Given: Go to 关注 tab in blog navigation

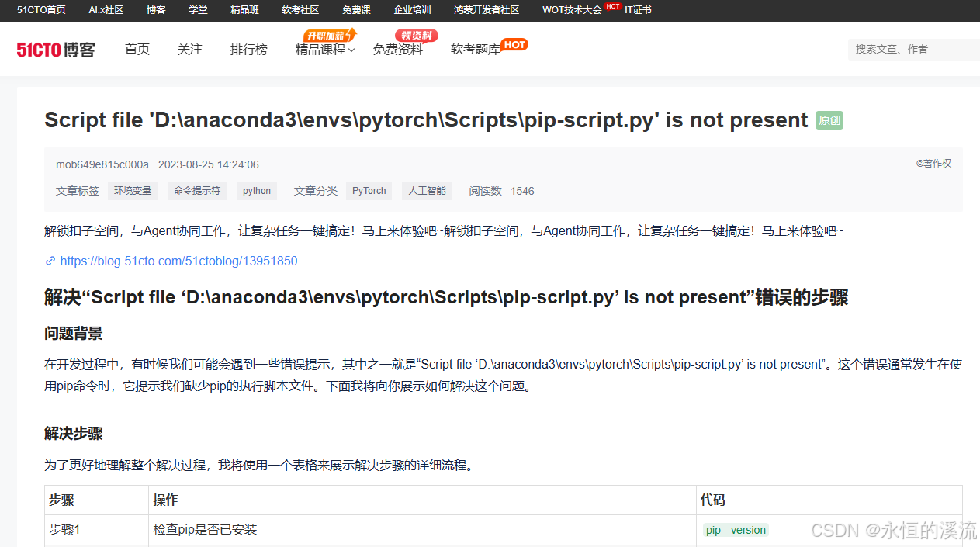Looking at the screenshot, I should coord(190,50).
